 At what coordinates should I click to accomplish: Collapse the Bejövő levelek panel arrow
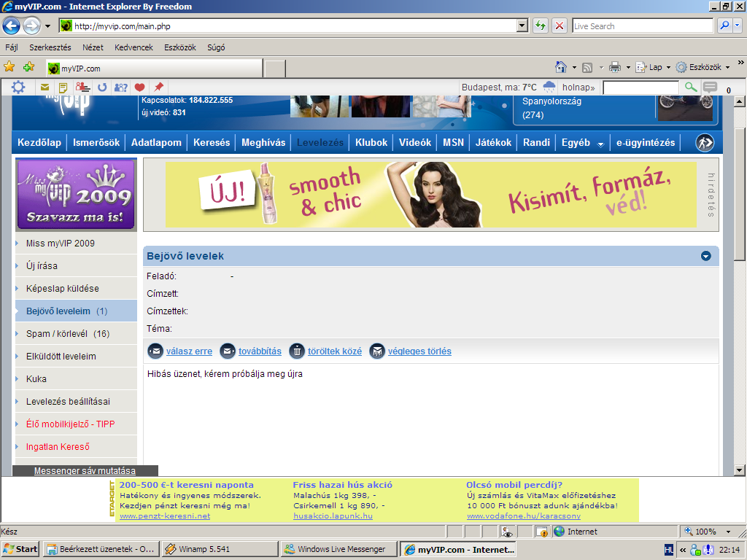[705, 256]
